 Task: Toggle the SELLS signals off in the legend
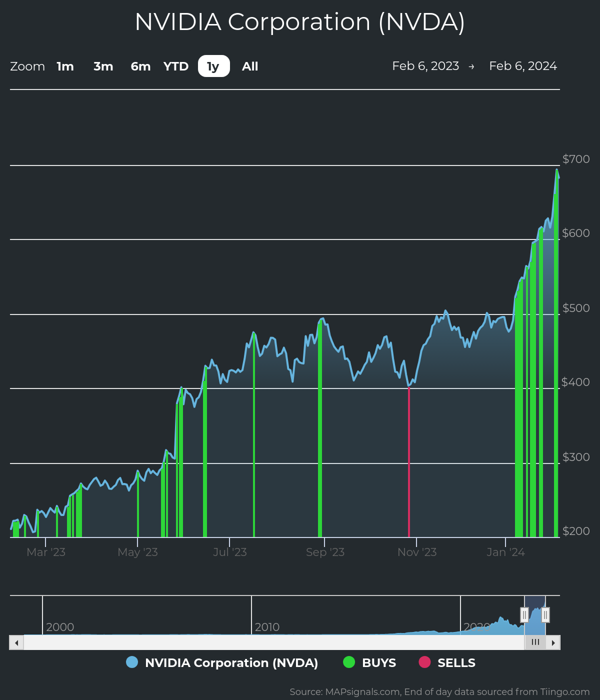point(456,662)
